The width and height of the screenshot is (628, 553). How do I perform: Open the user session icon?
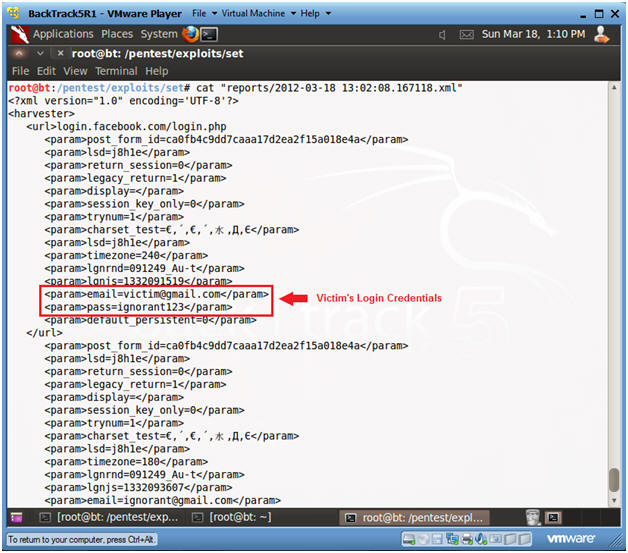[601, 34]
